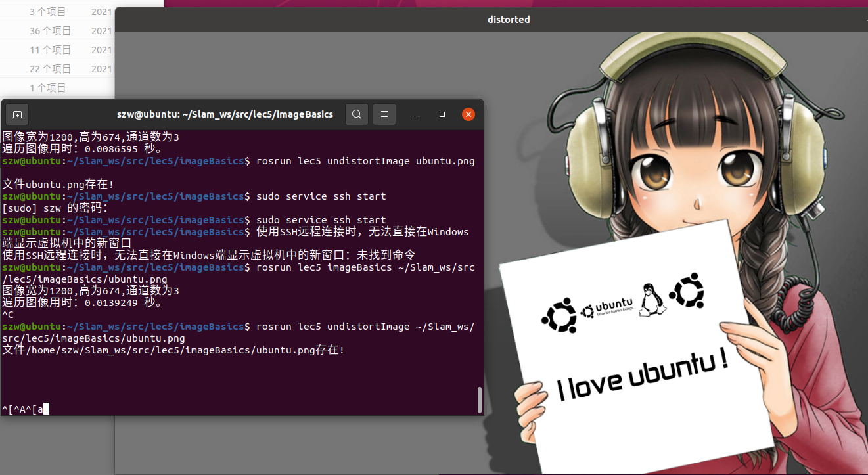Click the Tux penguin in distorted image
This screenshot has height=475, width=868.
click(x=651, y=300)
